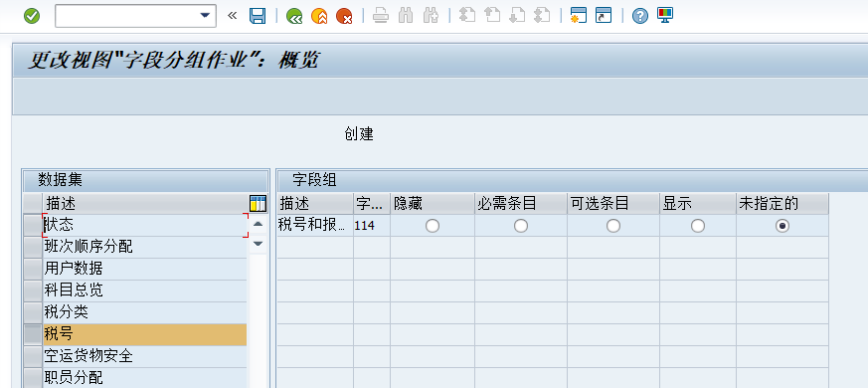Click the Next Page icon
The image size is (868, 388).
517,16
